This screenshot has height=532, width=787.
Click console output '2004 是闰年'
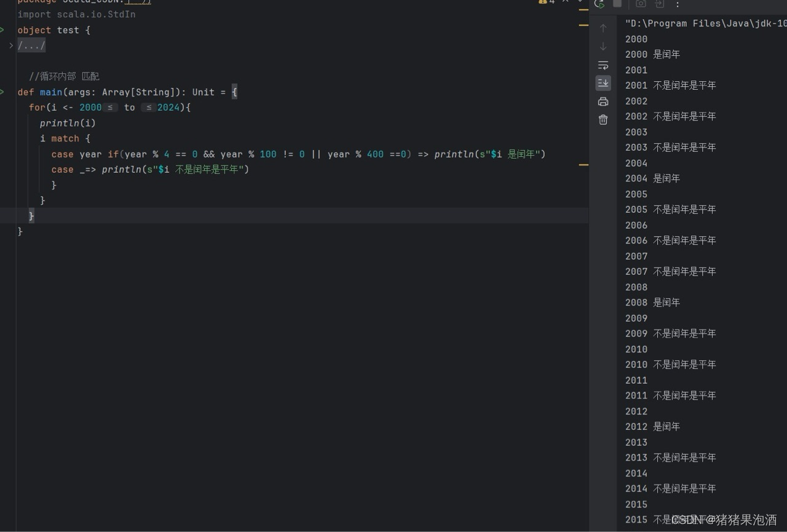(x=652, y=178)
